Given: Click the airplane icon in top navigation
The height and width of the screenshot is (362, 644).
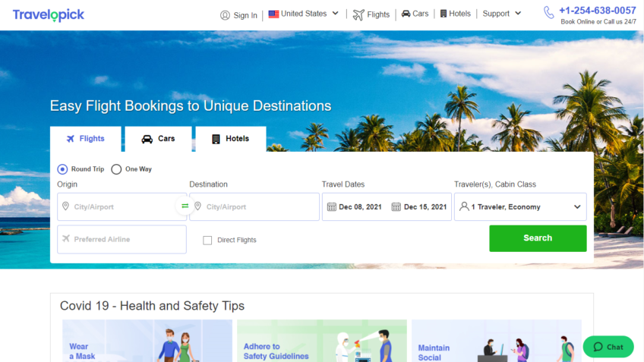Looking at the screenshot, I should pos(358,14).
